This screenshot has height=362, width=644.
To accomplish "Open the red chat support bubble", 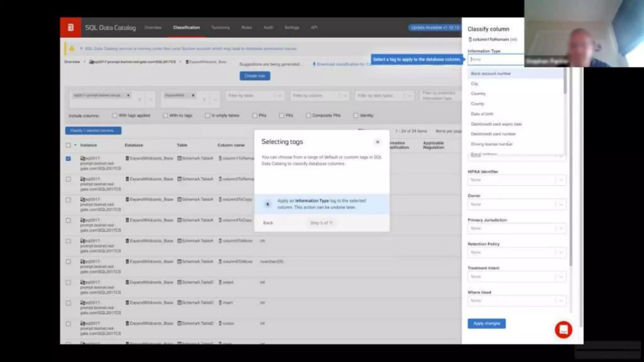I will point(563,330).
